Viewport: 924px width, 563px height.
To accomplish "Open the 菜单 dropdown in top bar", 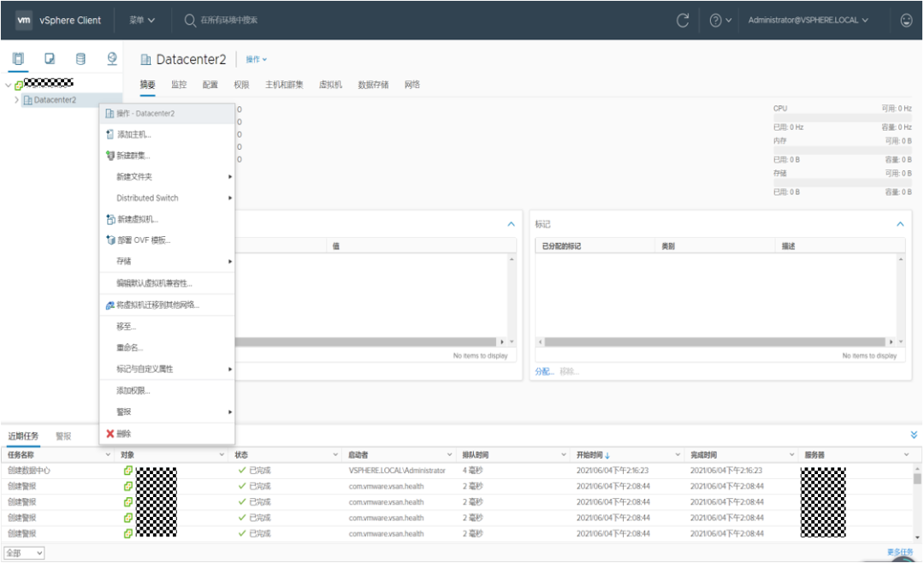I will point(142,20).
